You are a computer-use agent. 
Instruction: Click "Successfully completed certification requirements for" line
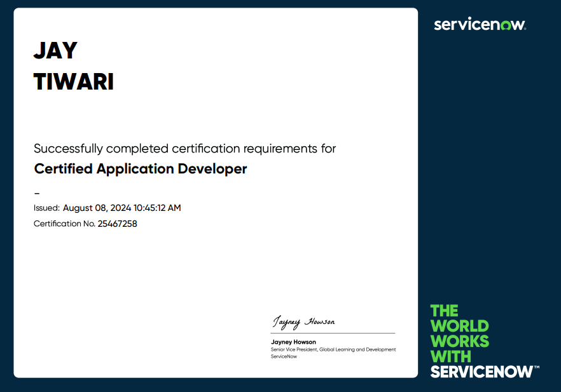click(x=184, y=148)
